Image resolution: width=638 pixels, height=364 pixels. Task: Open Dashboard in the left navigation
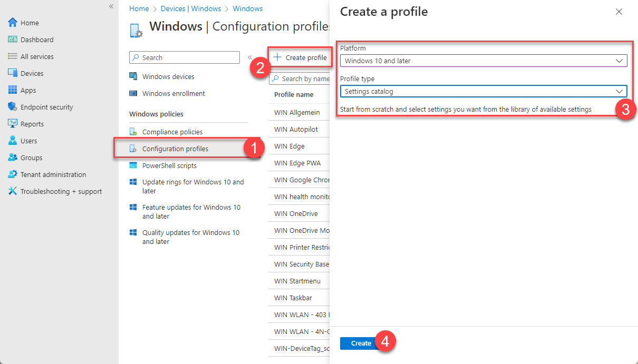tap(37, 40)
